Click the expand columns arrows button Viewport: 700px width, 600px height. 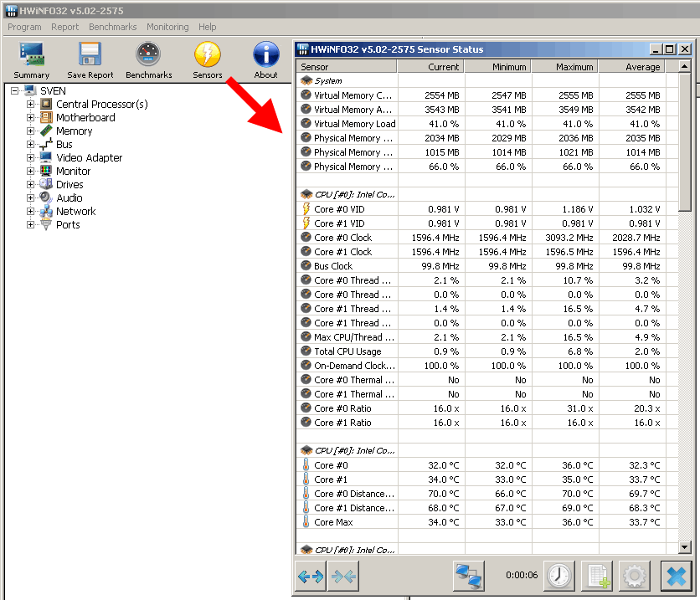tap(311, 577)
